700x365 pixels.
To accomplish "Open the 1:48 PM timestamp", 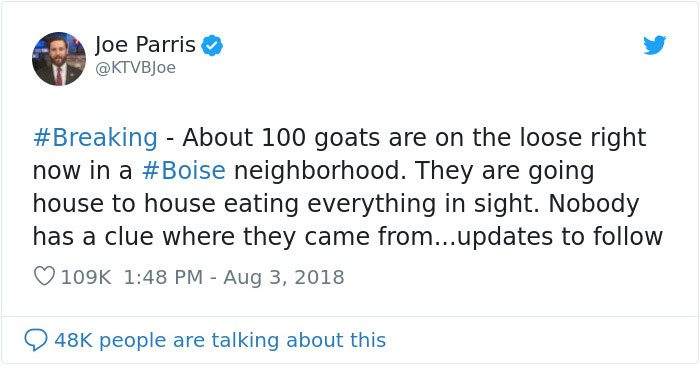I will point(163,277).
